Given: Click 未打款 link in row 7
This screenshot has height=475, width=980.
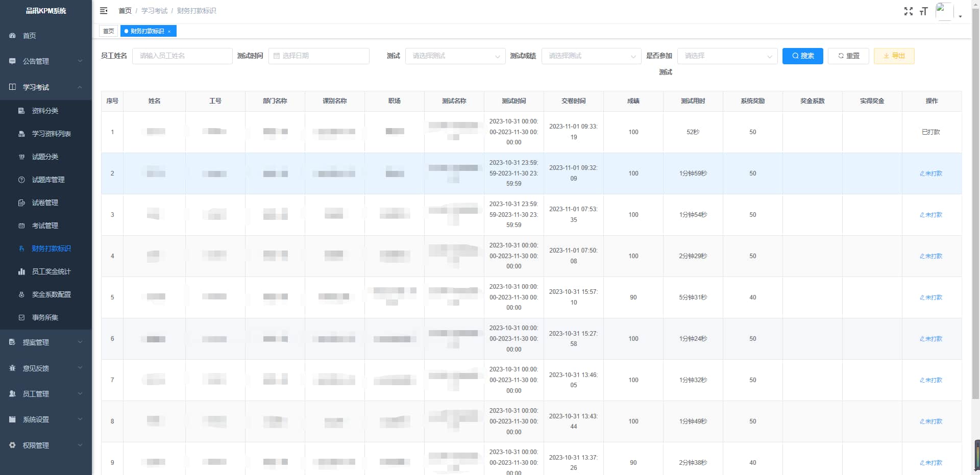Looking at the screenshot, I should [931, 380].
